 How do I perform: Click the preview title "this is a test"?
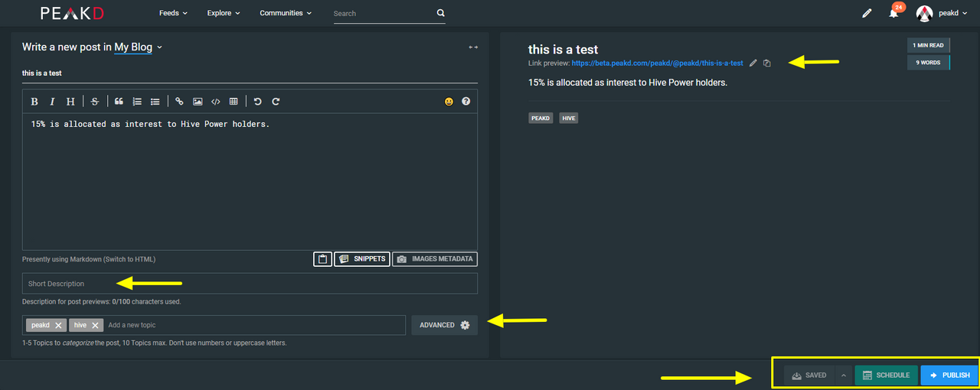tap(563, 49)
